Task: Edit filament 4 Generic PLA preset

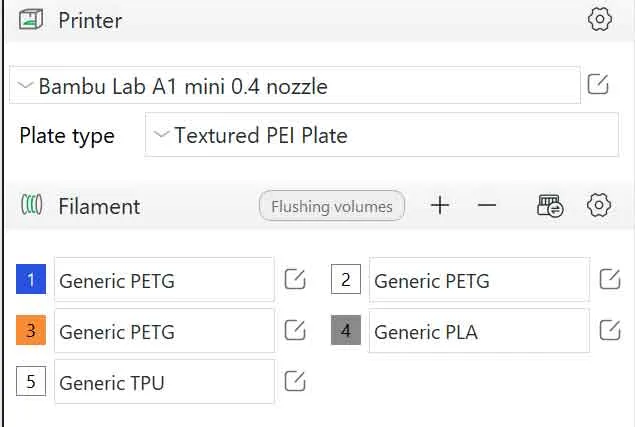Action: [610, 330]
